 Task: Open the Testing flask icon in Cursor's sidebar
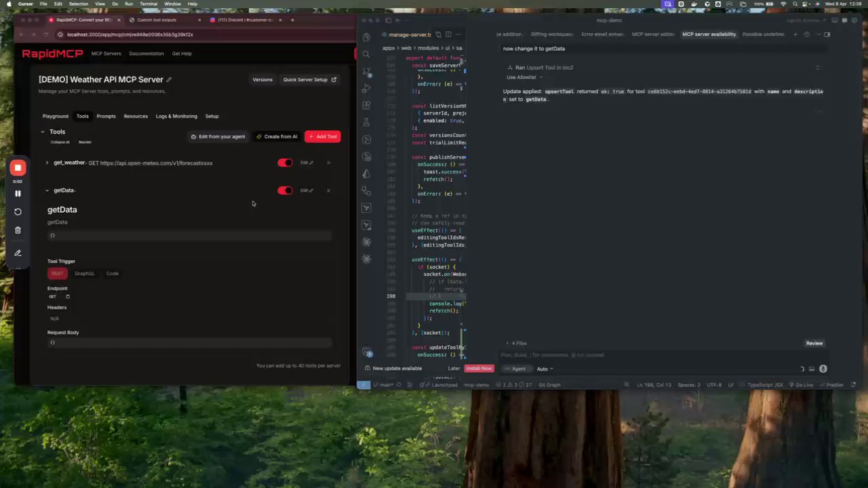point(367,122)
